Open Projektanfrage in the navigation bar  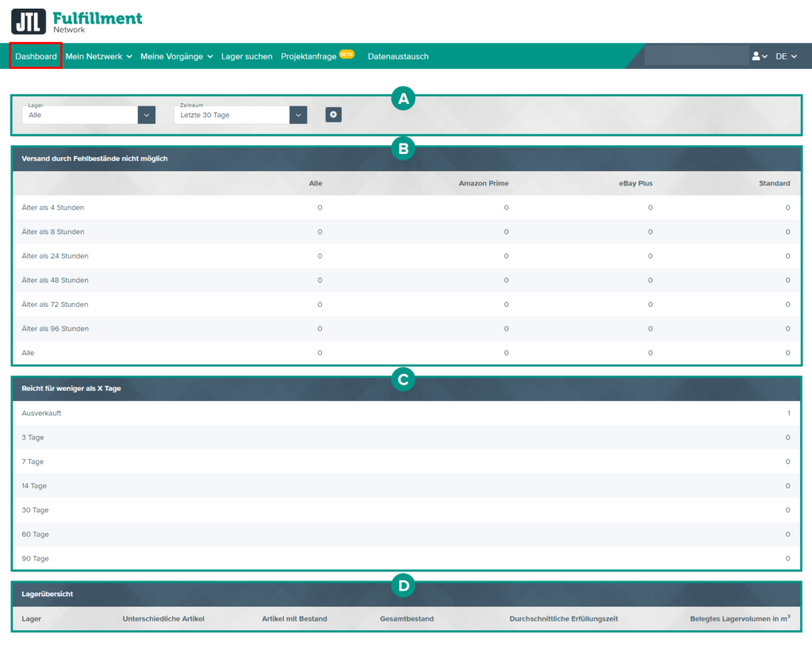[308, 56]
